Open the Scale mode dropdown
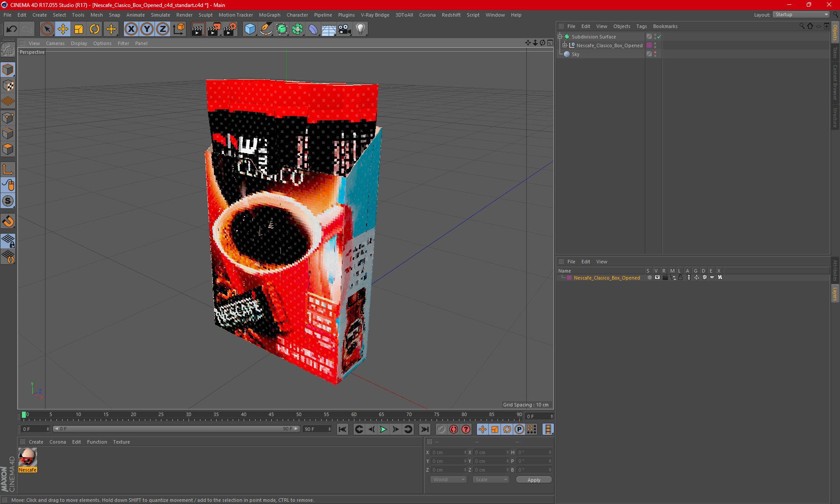Viewport: 840px width, 504px height. (x=491, y=479)
